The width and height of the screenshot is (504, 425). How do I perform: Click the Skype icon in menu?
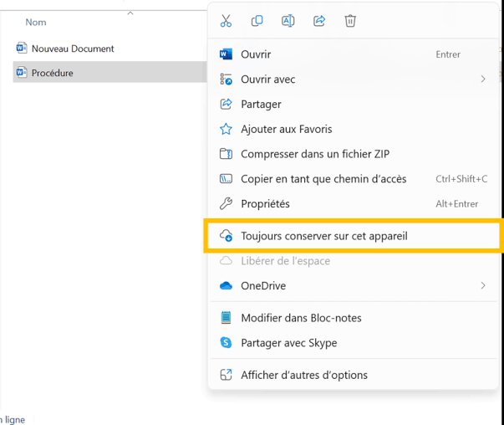[226, 343]
